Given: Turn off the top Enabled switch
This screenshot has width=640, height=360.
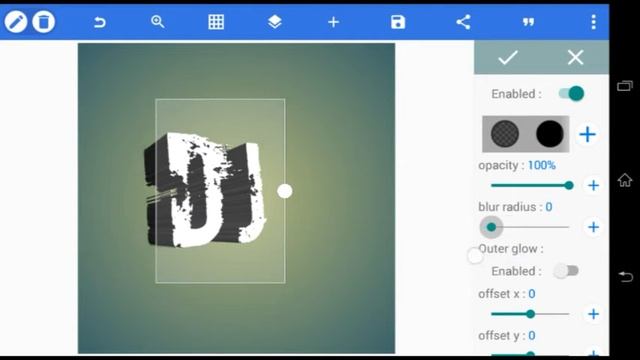Looking at the screenshot, I should (571, 93).
